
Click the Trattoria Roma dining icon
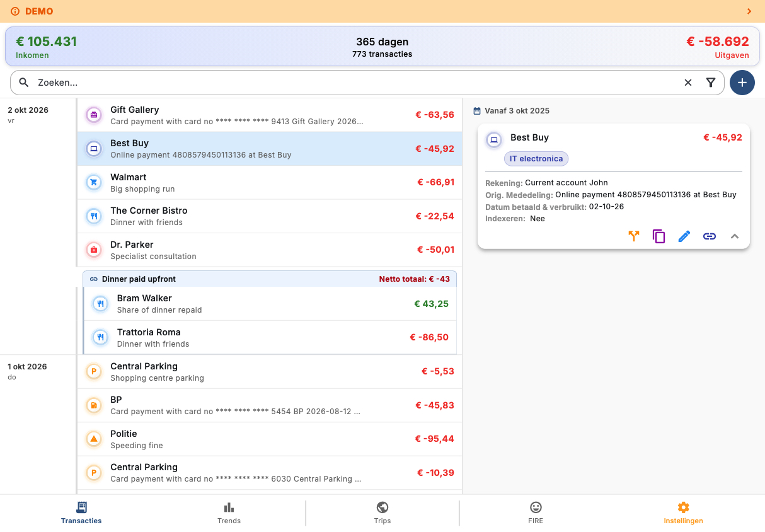pyautogui.click(x=101, y=338)
